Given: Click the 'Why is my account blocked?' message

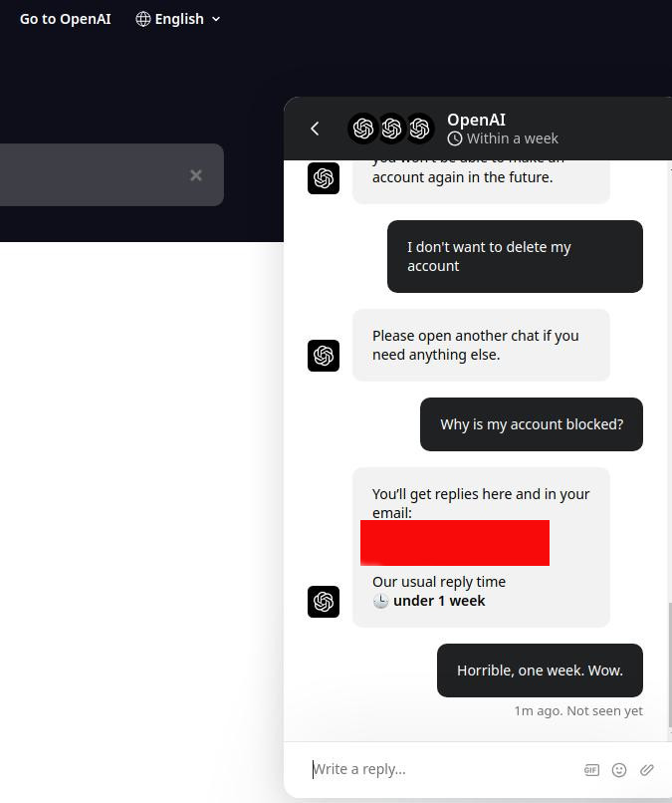Looking at the screenshot, I should tap(532, 424).
